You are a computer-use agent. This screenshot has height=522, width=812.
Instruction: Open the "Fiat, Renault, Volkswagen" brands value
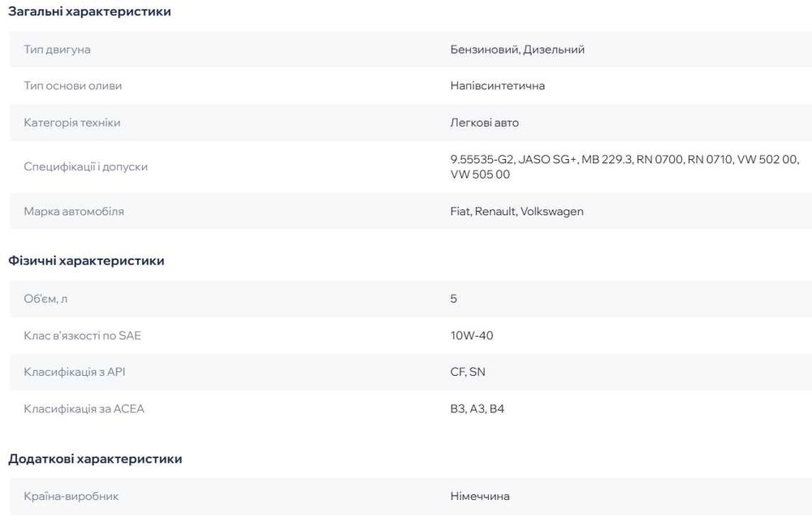pyautogui.click(x=516, y=211)
